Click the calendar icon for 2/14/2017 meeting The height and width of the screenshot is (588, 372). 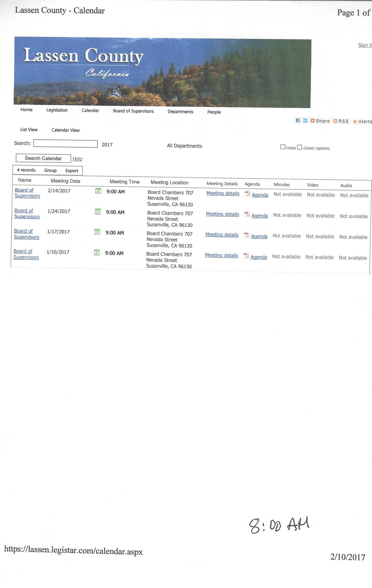click(x=98, y=191)
